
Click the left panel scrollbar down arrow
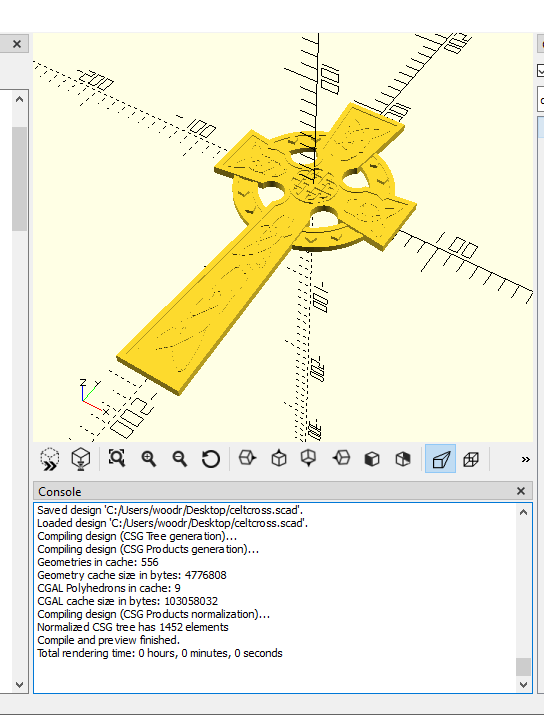(x=19, y=684)
